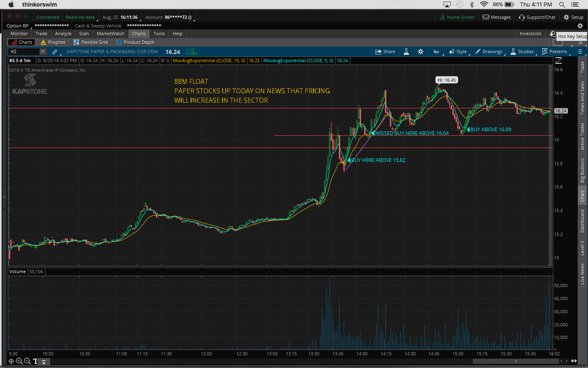
Task: Open the list menu icon in chart toolbar
Action: point(580,52)
